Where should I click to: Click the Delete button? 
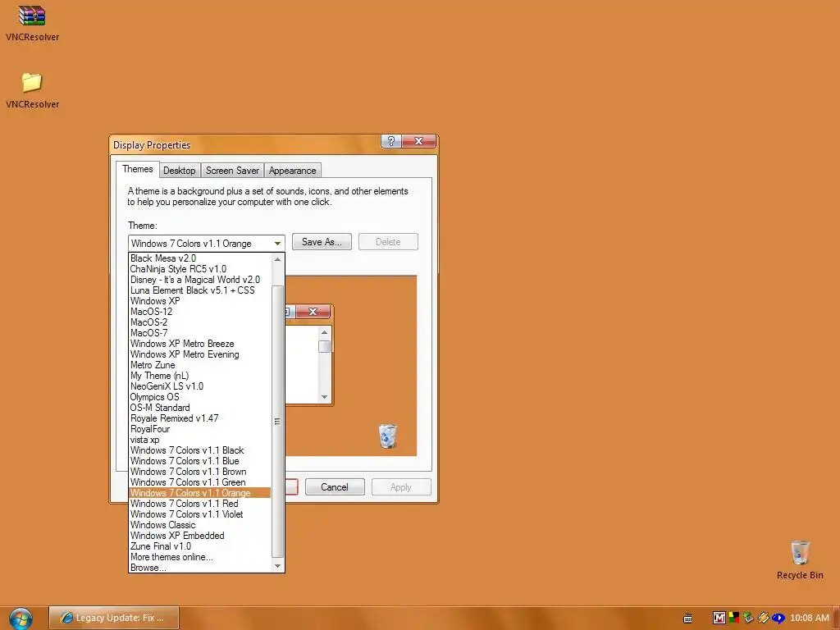click(x=388, y=242)
